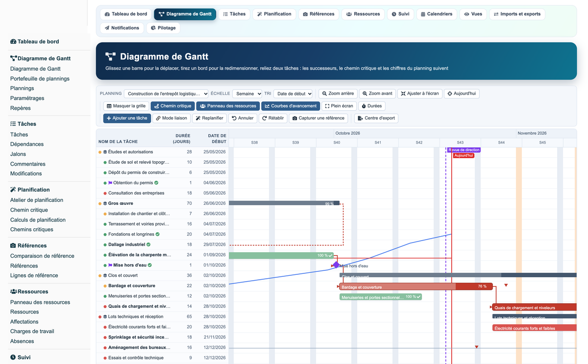Viewport: 588px width, 364px height.
Task: Open Comparaison de référence
Action: [42, 256]
